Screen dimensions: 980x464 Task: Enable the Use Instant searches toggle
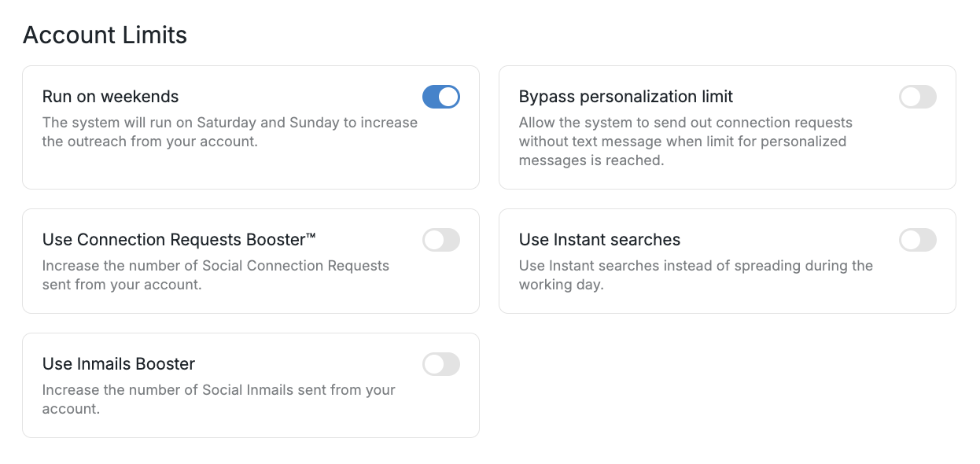[917, 240]
